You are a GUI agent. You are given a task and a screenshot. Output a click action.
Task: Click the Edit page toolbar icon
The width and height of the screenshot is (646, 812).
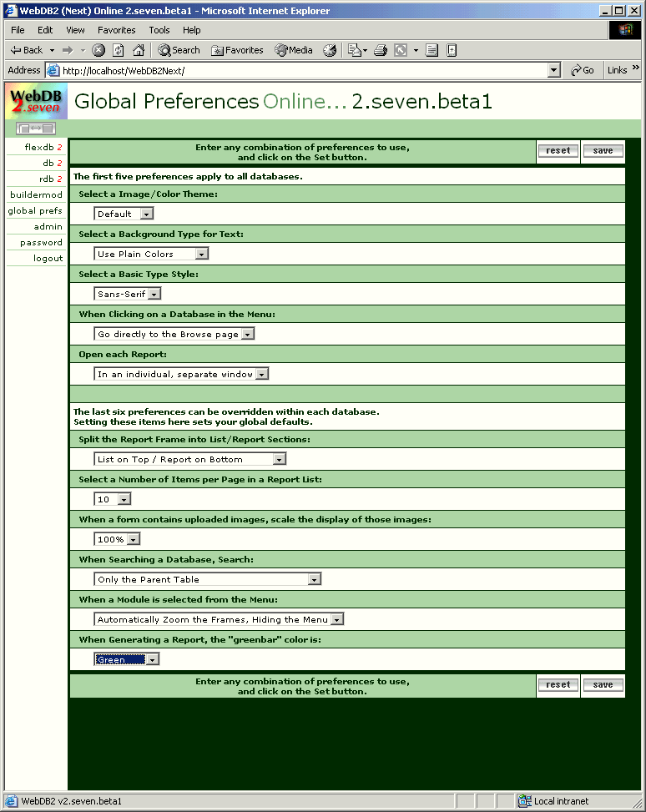pos(401,50)
